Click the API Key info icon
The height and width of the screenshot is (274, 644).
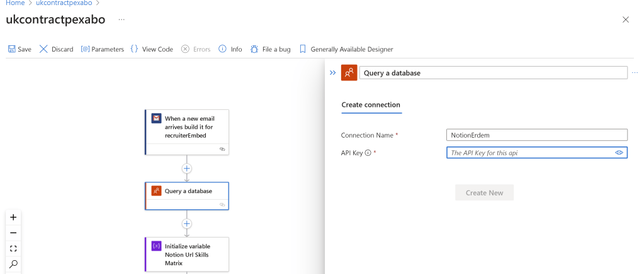click(368, 153)
